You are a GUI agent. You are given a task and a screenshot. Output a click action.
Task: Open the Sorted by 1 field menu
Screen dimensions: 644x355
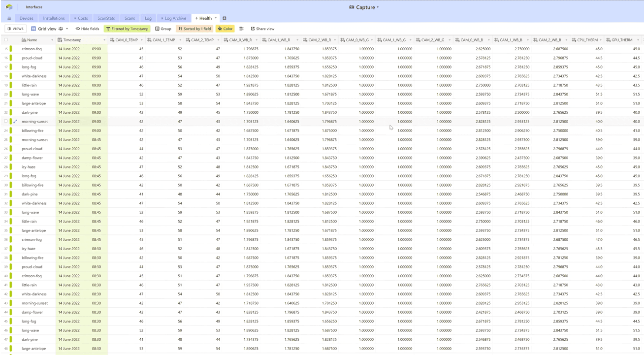(194, 29)
